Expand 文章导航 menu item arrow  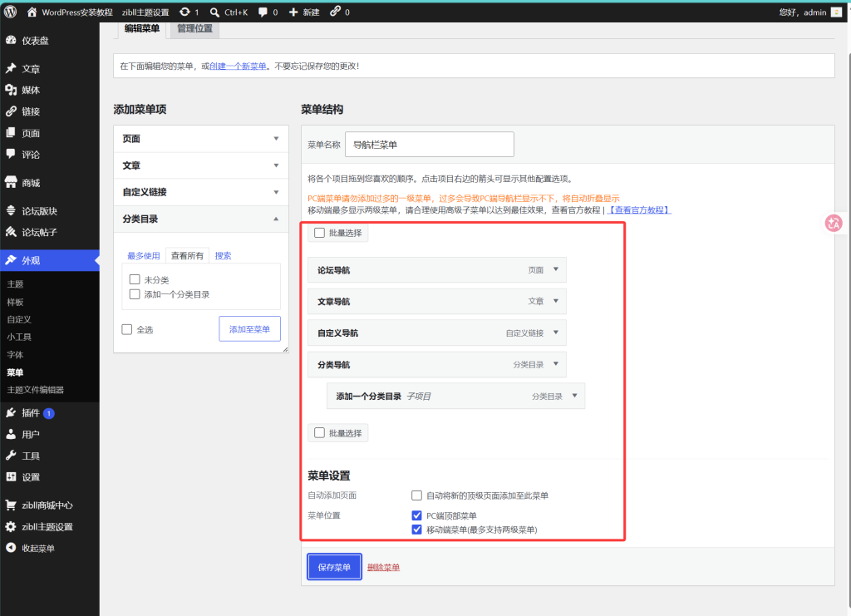pyautogui.click(x=556, y=301)
